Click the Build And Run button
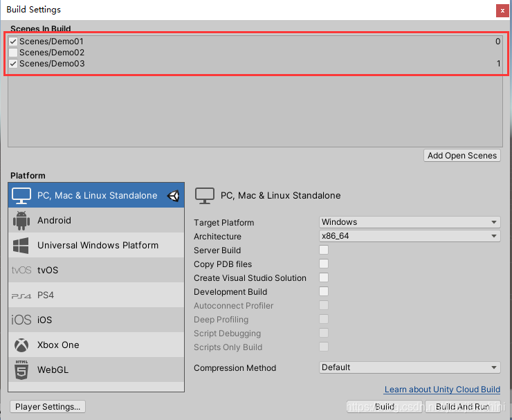 pos(463,407)
